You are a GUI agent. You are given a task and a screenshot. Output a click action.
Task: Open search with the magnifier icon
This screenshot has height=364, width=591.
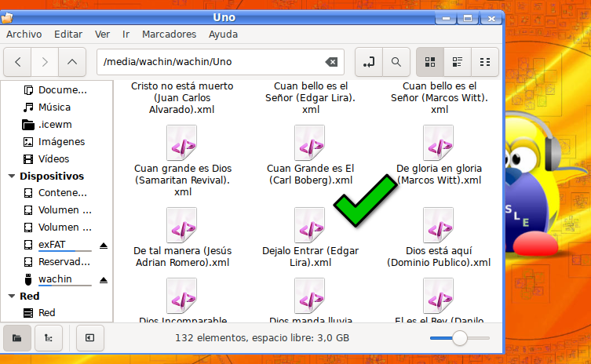(396, 62)
